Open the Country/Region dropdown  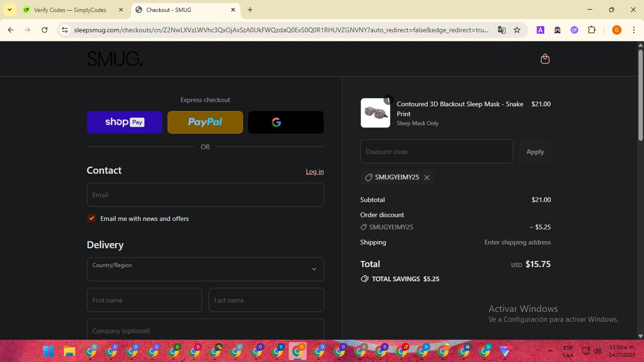[x=205, y=269]
